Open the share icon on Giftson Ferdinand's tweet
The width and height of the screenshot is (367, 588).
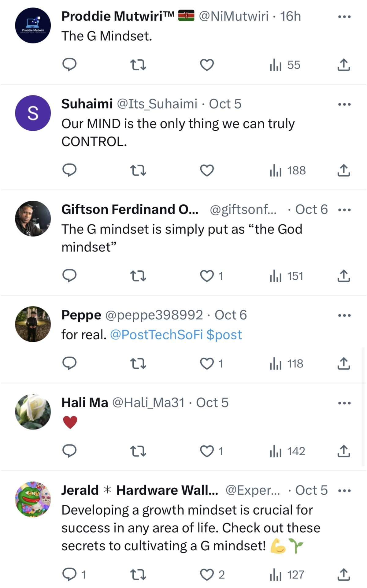pos(345,276)
